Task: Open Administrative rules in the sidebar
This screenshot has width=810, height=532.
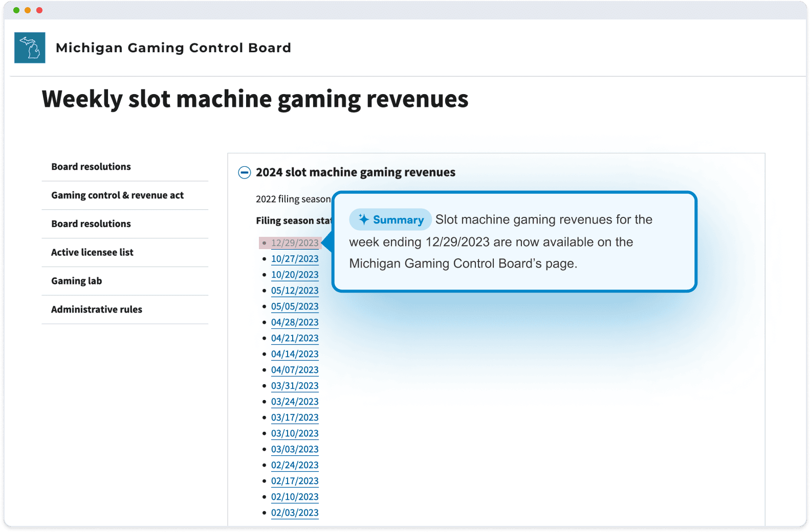Action: [97, 309]
